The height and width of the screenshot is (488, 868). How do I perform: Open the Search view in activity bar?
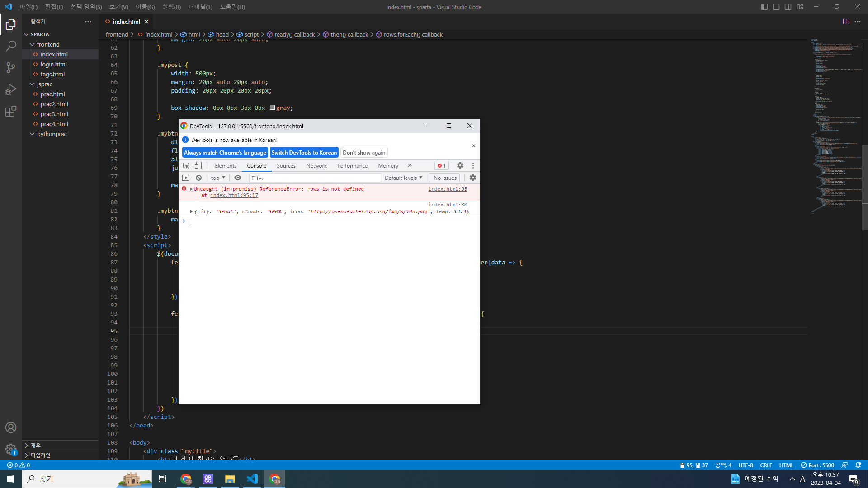pos(11,46)
